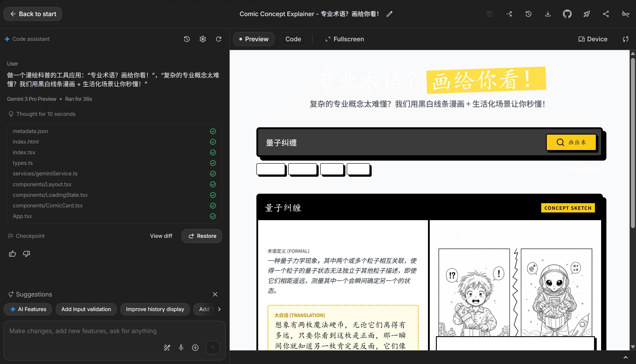The image size is (636, 364).
Task: Open metadata.json file row
Action: click(x=114, y=131)
